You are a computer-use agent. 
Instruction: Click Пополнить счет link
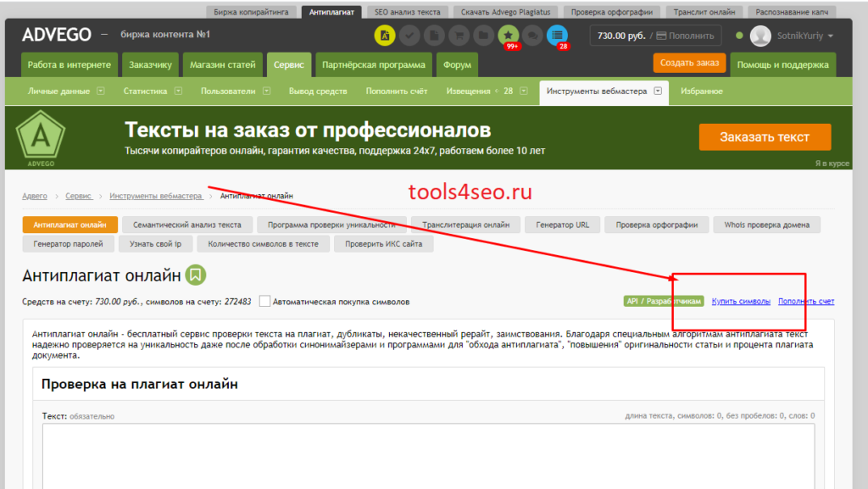806,301
